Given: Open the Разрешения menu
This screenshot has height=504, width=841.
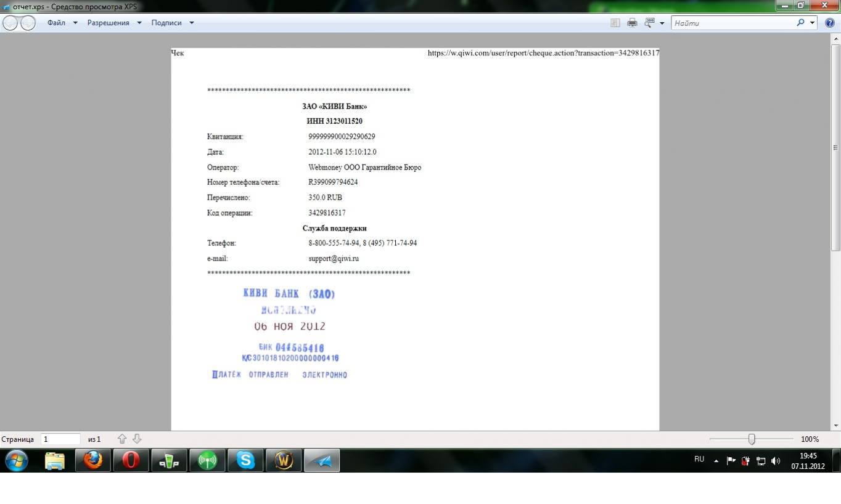Looking at the screenshot, I should pyautogui.click(x=108, y=23).
